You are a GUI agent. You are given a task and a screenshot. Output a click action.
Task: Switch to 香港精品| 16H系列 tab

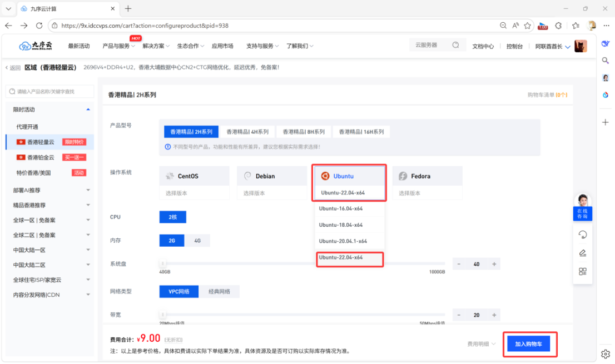(361, 132)
